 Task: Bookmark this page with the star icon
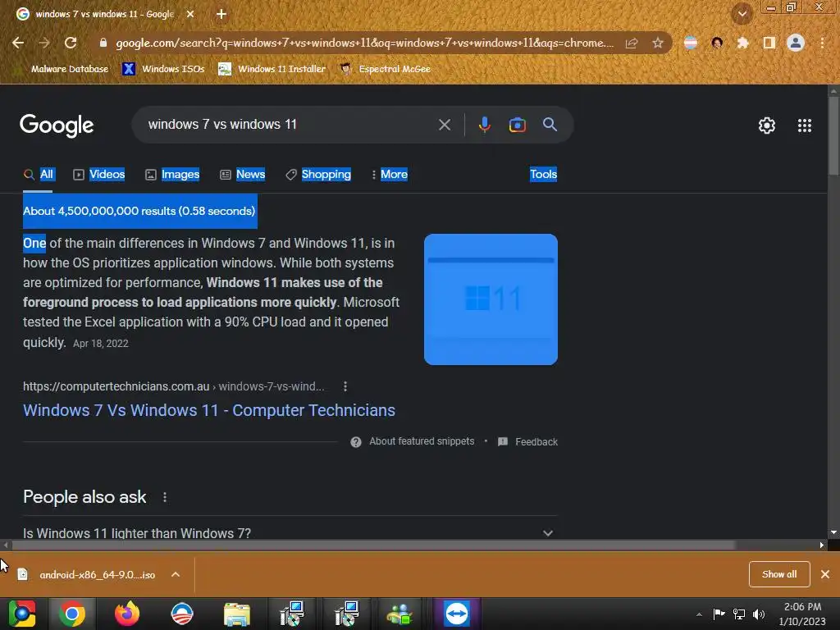[x=658, y=43]
